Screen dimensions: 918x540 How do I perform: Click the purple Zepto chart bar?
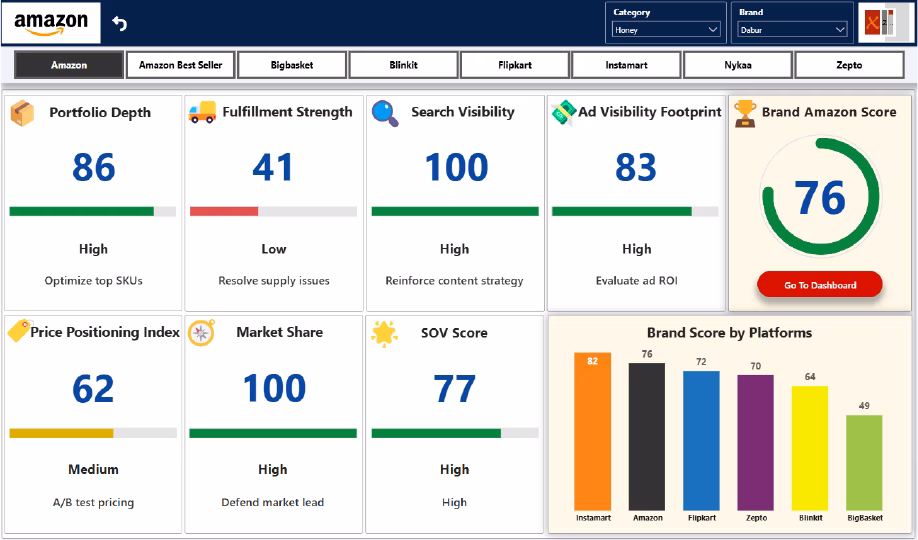[x=755, y=442]
